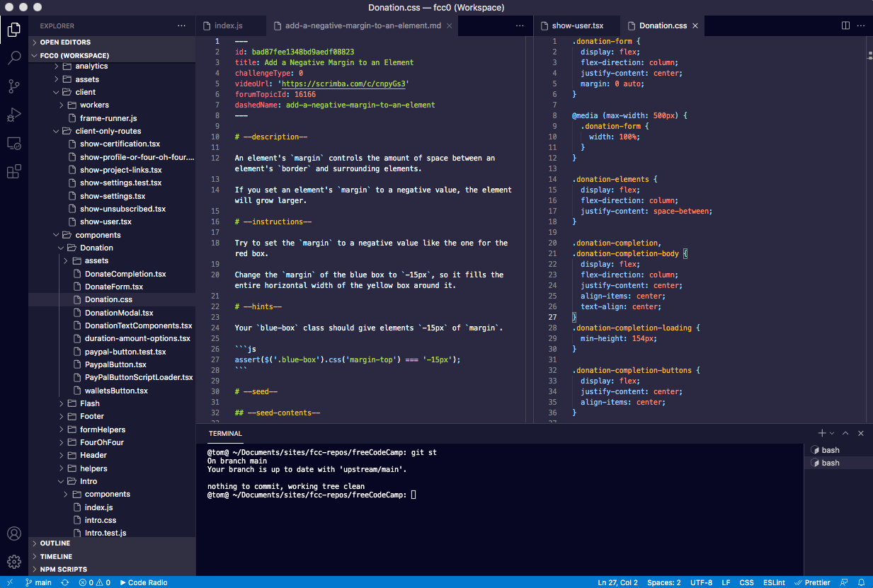Open DonateForm.tsx in the explorer
873x588 pixels.
coord(113,287)
